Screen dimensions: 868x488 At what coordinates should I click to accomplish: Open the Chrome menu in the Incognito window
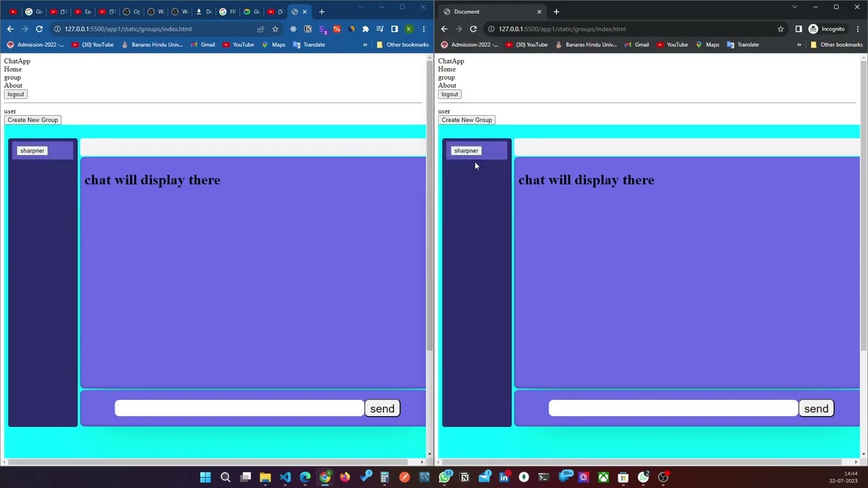[857, 29]
